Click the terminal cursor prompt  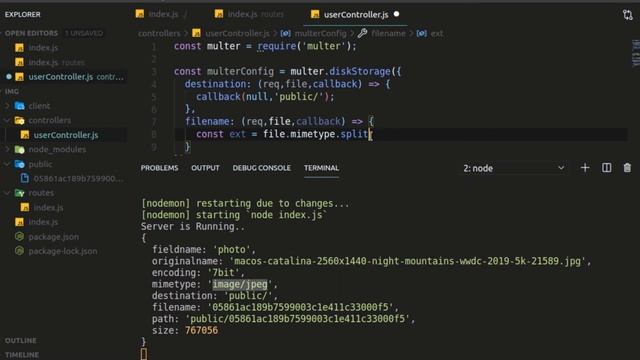click(x=144, y=353)
